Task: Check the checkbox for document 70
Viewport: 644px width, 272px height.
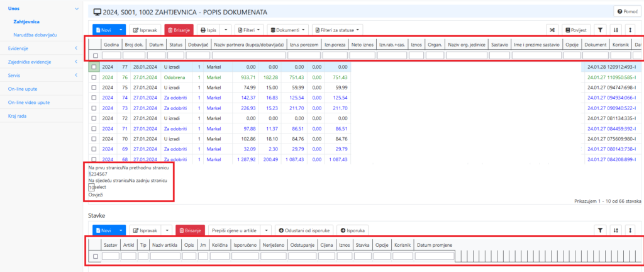Action: pyautogui.click(x=94, y=139)
